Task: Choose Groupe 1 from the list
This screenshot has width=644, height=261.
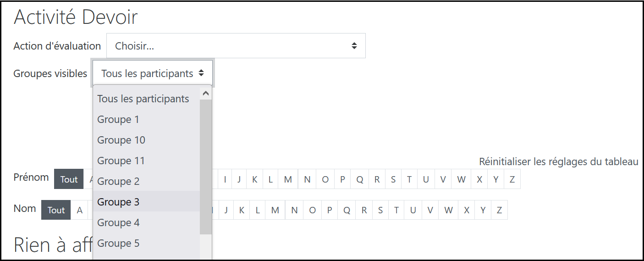Action: [x=118, y=119]
